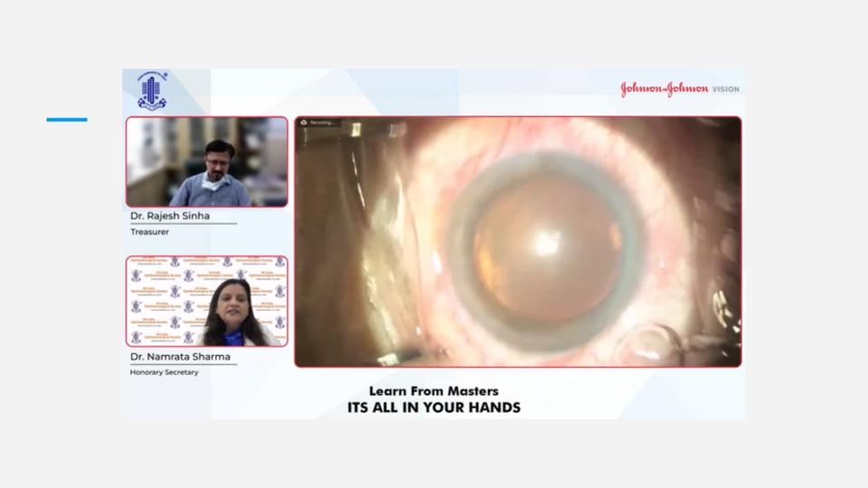Click the "Dr. Namrata Sharma" name label
The image size is (868, 488).
pos(180,357)
